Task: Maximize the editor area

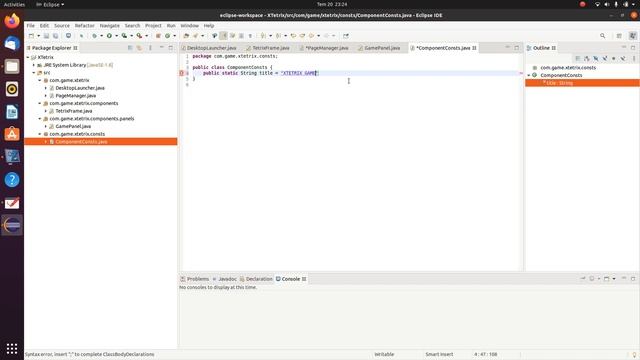Action: [x=516, y=48]
